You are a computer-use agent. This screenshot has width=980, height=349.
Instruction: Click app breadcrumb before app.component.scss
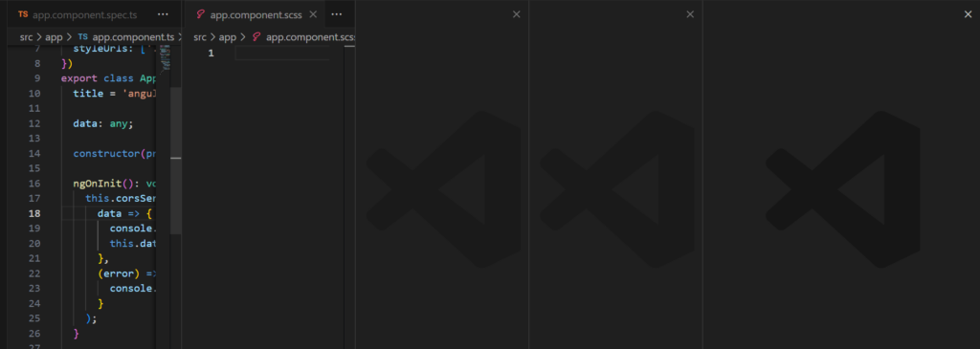point(228,37)
